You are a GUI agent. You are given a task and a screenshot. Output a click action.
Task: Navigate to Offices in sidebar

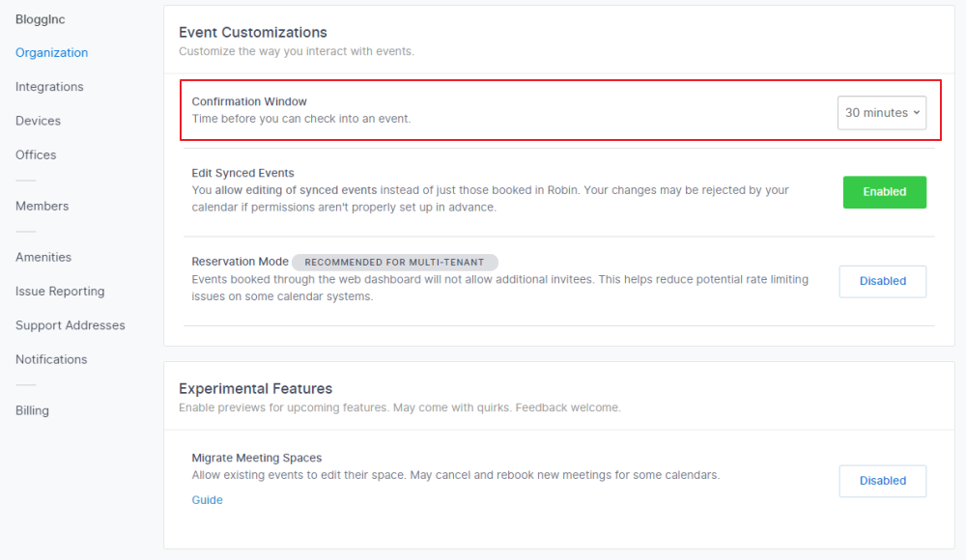(x=36, y=154)
